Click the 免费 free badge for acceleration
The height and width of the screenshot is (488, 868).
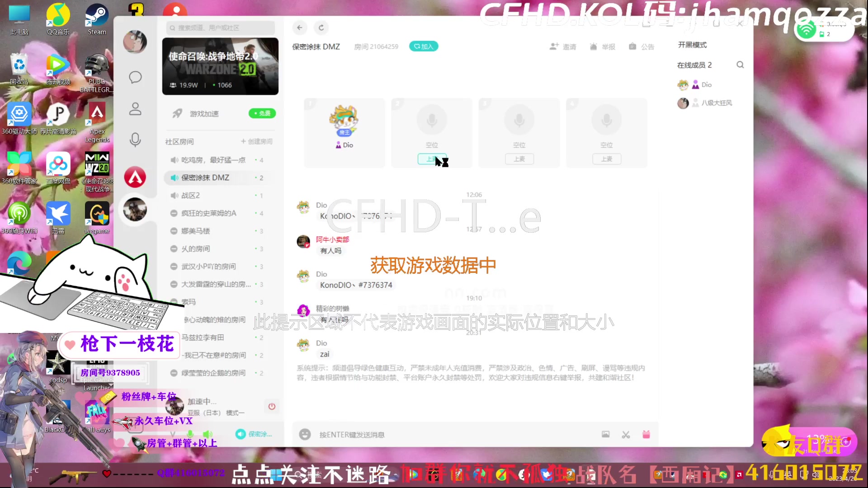click(262, 113)
